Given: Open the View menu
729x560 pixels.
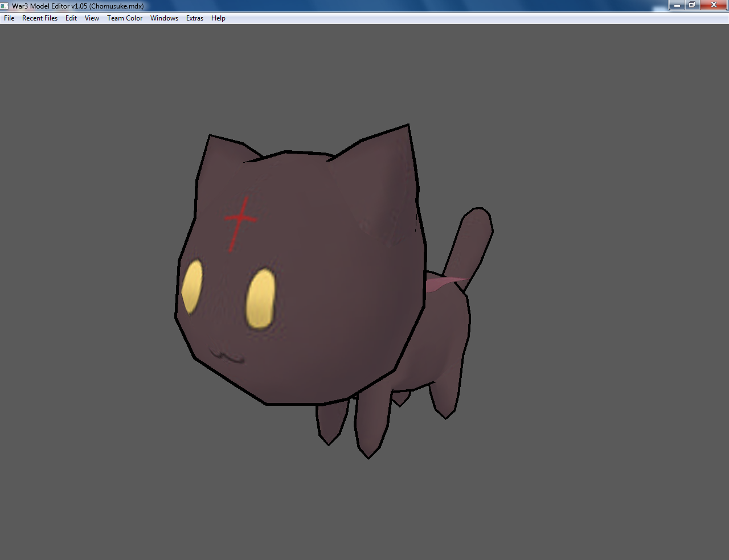Looking at the screenshot, I should click(92, 18).
